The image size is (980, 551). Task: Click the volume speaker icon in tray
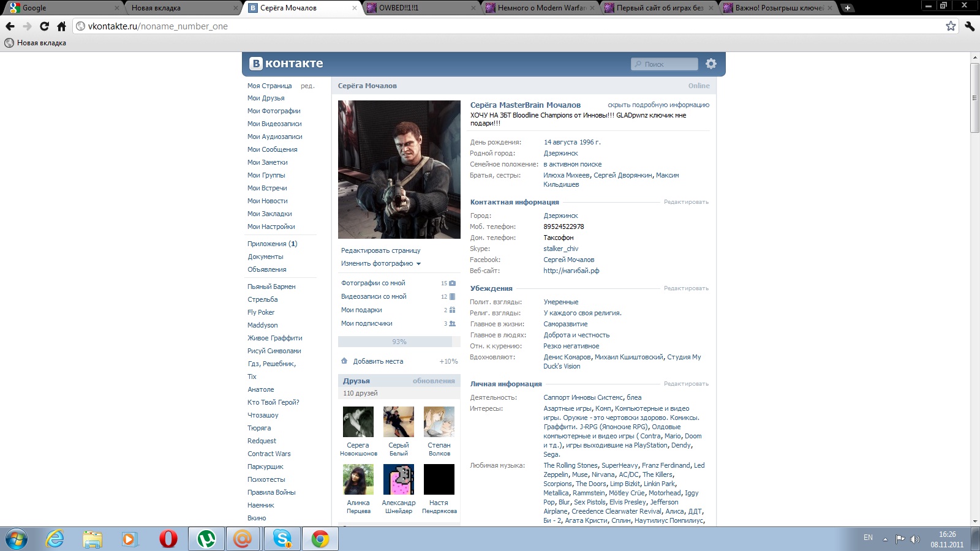pyautogui.click(x=915, y=539)
